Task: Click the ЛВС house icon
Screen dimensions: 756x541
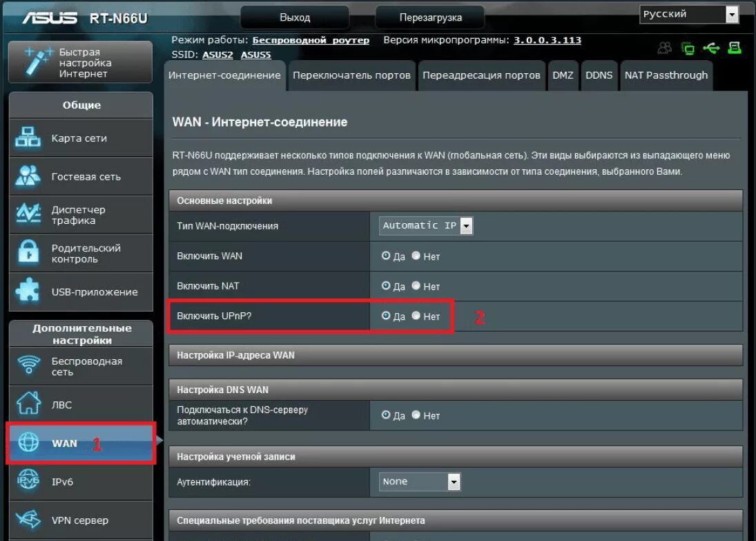Action: tap(28, 404)
